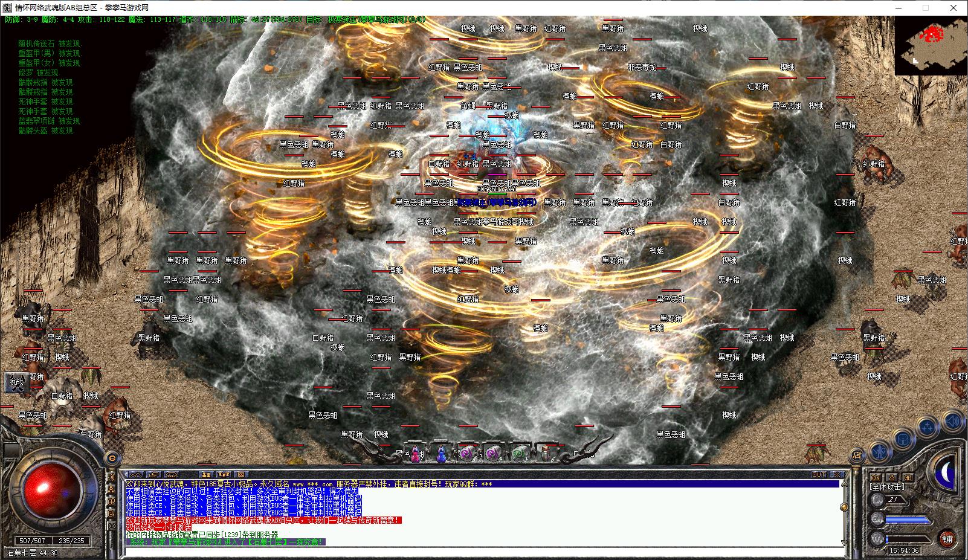968x560 pixels.
Task: Toggle the 脱战 leave-combat button
Action: point(16,382)
